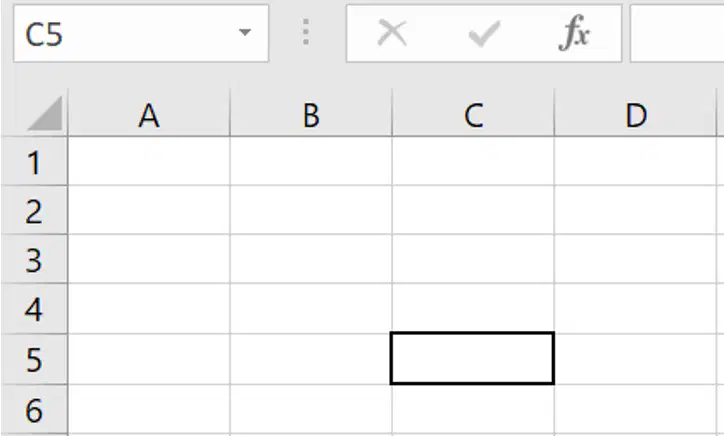Select cell A1
Viewport: 725px width, 436px height.
149,161
